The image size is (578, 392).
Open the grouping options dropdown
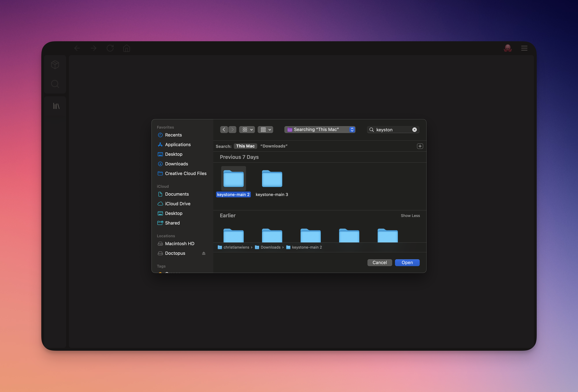click(x=265, y=129)
